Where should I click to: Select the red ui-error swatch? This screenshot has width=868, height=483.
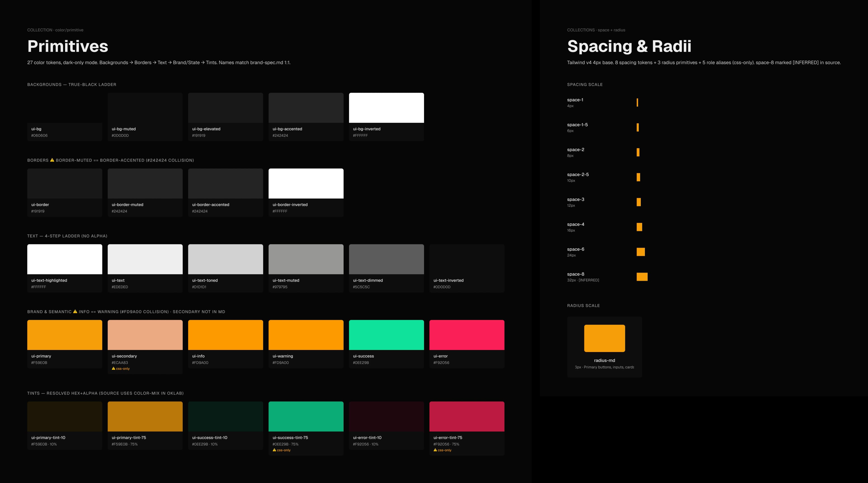[467, 335]
